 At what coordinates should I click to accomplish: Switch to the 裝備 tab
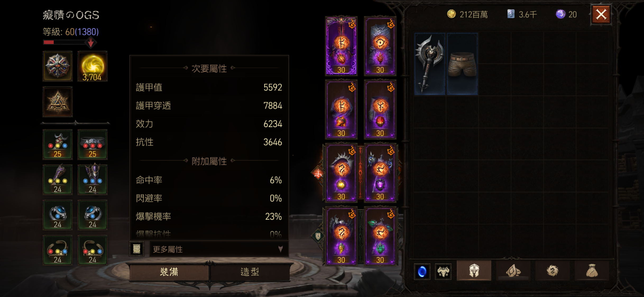[169, 272]
